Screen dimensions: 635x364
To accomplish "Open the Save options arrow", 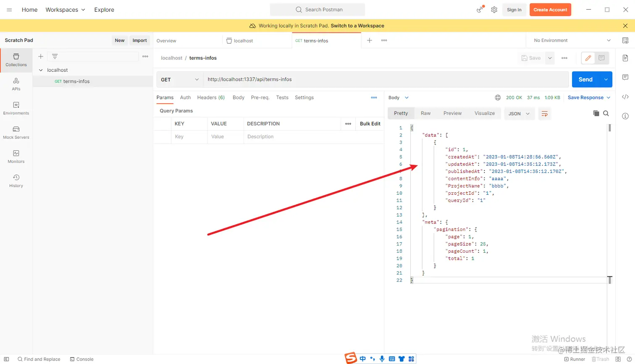I will pos(550,58).
